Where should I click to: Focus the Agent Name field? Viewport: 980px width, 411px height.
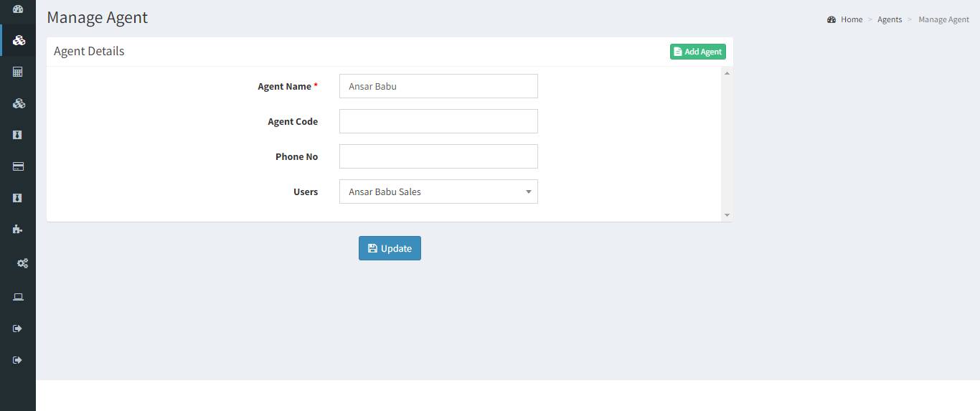tap(438, 86)
